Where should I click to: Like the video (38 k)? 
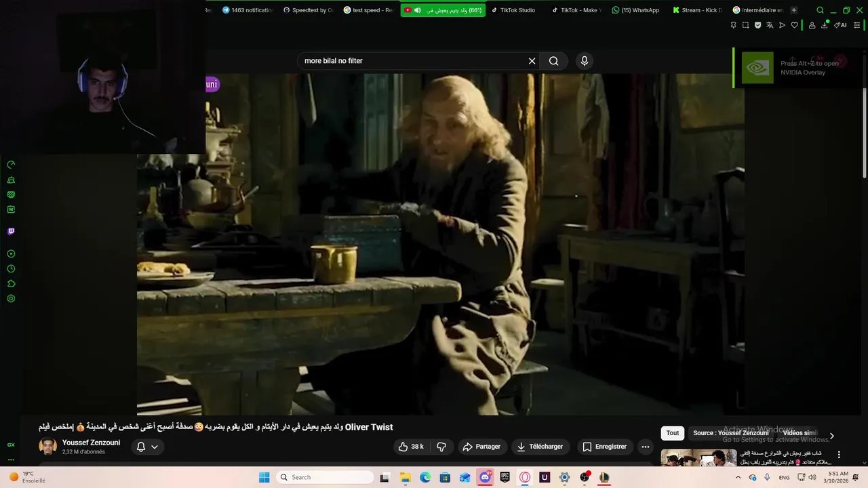pyautogui.click(x=411, y=447)
